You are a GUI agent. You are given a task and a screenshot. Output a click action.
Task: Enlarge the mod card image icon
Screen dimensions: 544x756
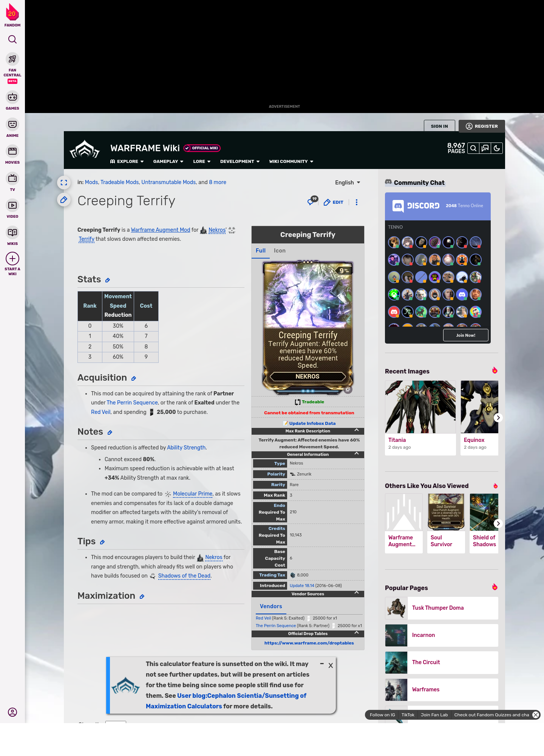pos(348,389)
